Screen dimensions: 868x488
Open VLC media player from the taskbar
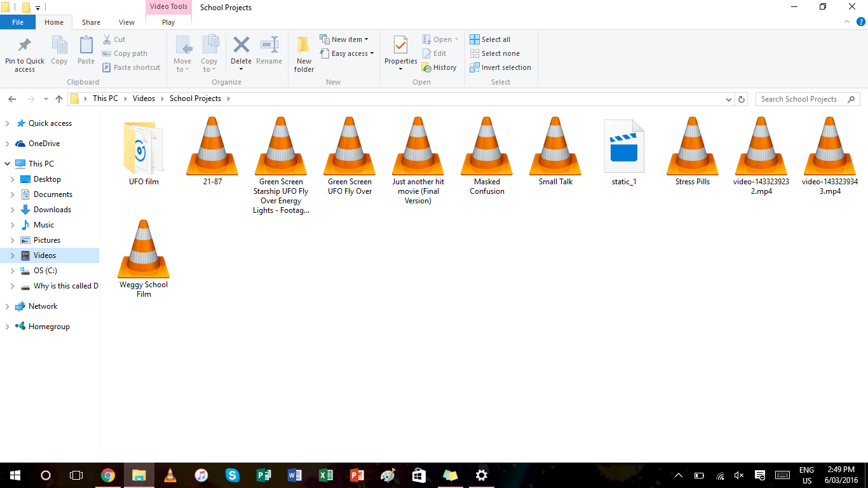pos(170,475)
